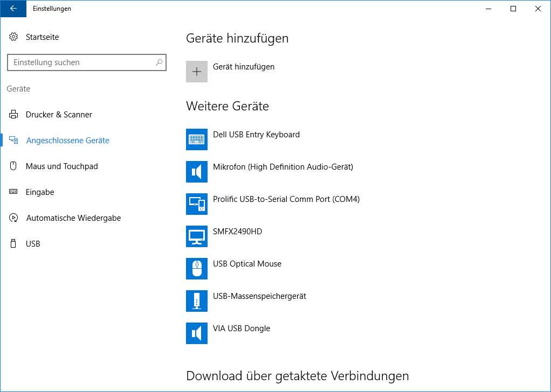Click the Prolific USB-to-Serial device icon
This screenshot has height=392, width=551.
(x=197, y=204)
